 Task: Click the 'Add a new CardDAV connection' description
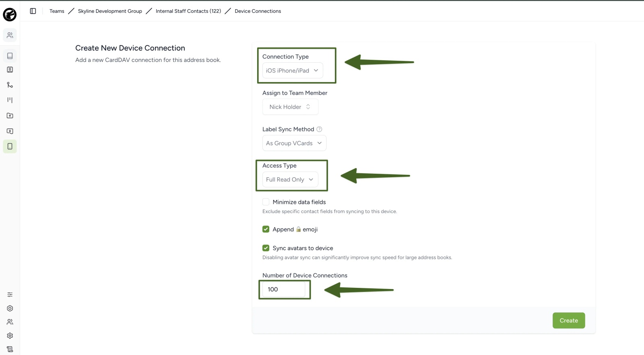point(148,60)
